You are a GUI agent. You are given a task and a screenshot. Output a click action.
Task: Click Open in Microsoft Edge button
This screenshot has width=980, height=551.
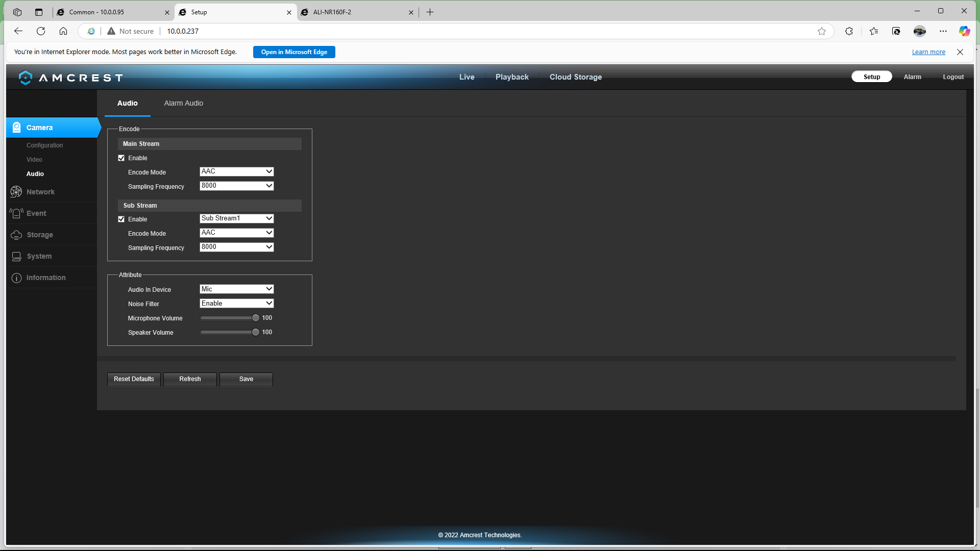click(294, 52)
